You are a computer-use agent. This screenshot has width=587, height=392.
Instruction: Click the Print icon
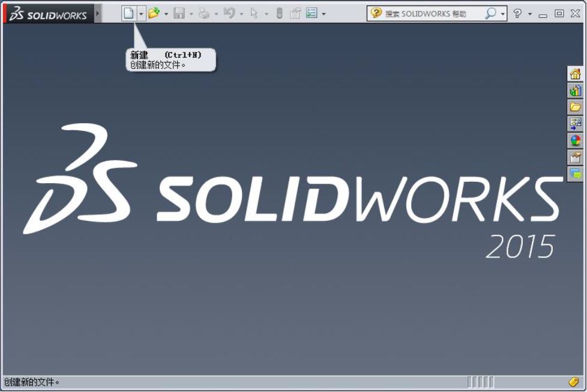[x=204, y=13]
